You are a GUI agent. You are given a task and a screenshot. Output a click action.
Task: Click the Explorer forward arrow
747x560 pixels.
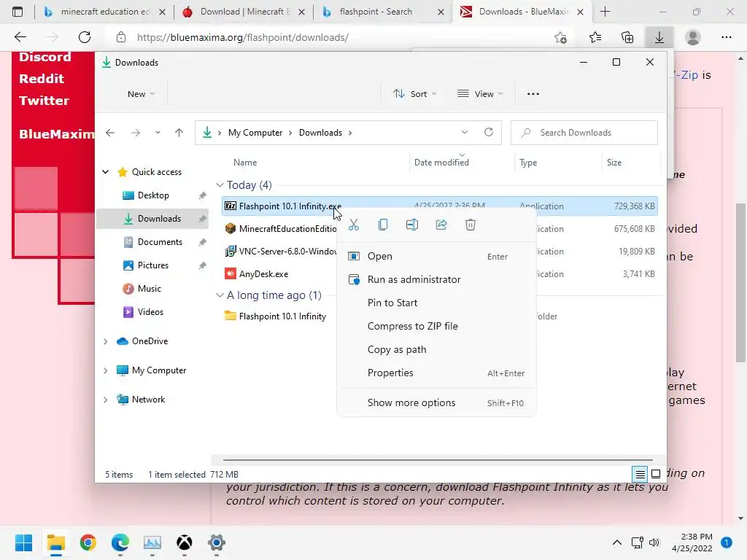135,133
